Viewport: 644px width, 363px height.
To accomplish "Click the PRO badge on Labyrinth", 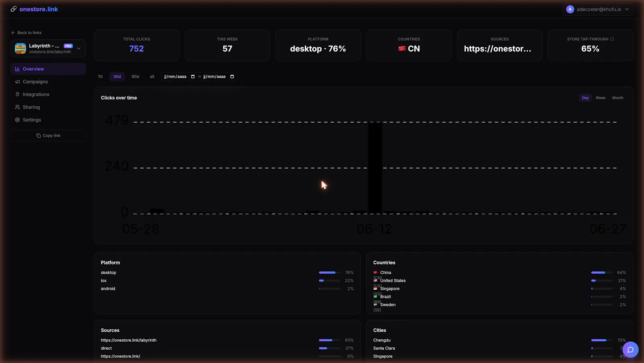I will [68, 46].
